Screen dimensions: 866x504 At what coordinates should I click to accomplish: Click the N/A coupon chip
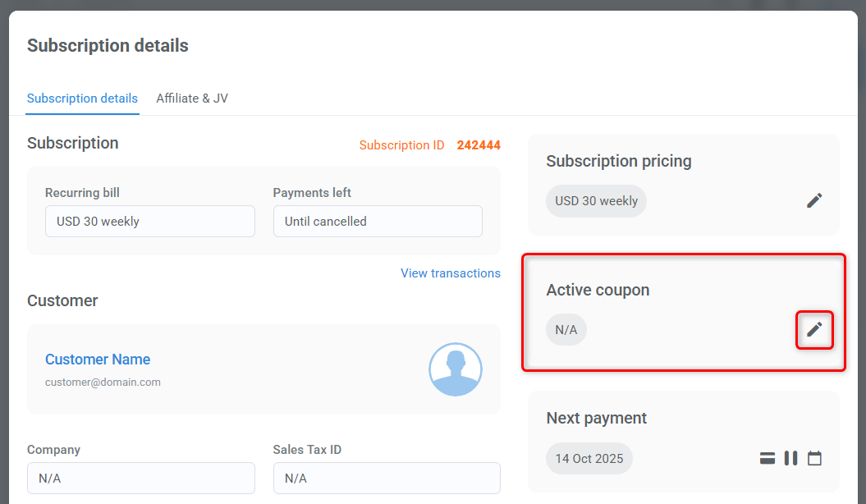coord(566,329)
